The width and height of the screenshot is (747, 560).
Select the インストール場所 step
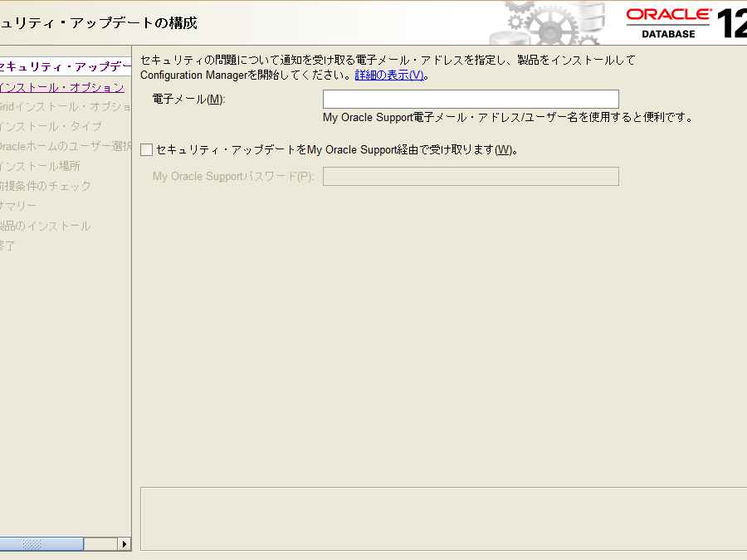pyautogui.click(x=41, y=166)
